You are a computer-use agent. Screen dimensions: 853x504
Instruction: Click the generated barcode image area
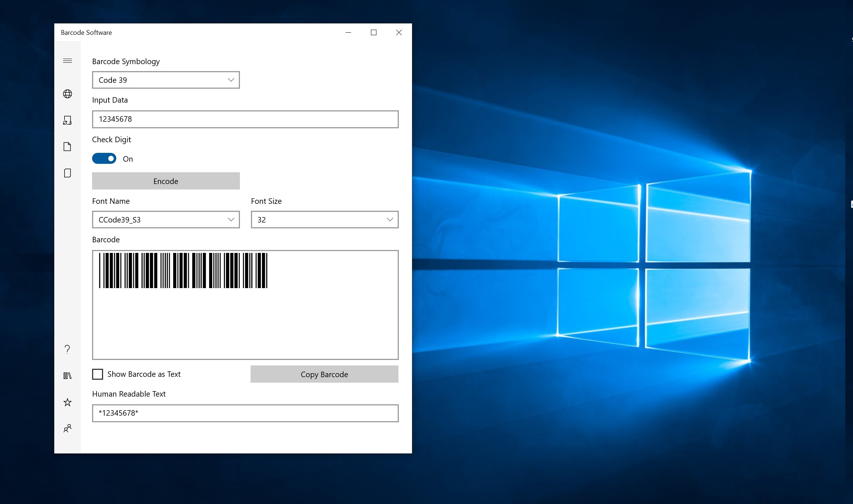(183, 271)
